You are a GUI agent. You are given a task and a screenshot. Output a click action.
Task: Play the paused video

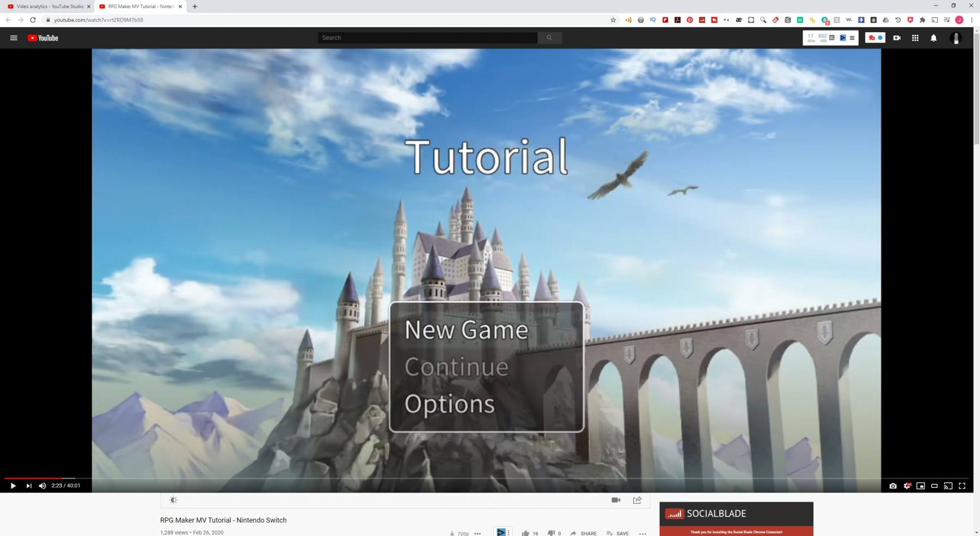[13, 486]
